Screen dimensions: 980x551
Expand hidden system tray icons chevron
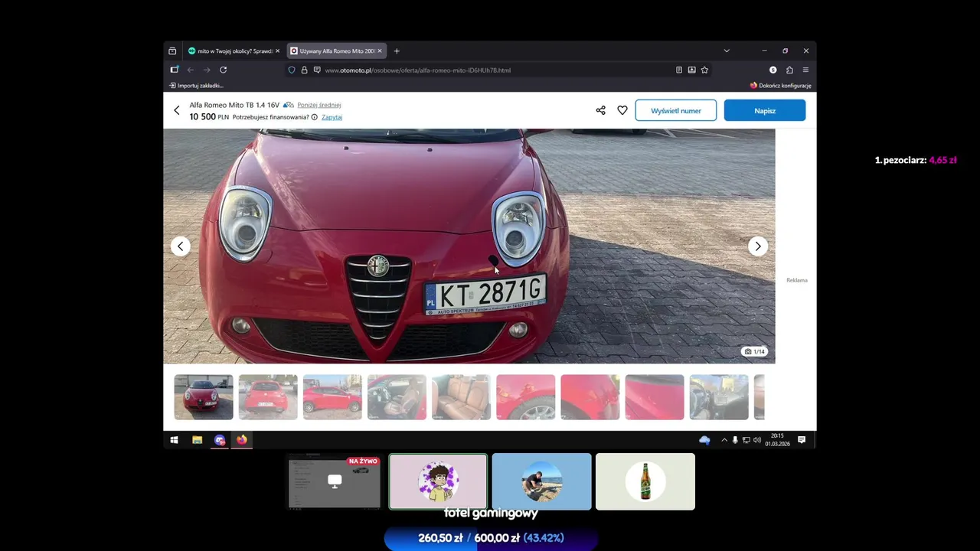[724, 440]
